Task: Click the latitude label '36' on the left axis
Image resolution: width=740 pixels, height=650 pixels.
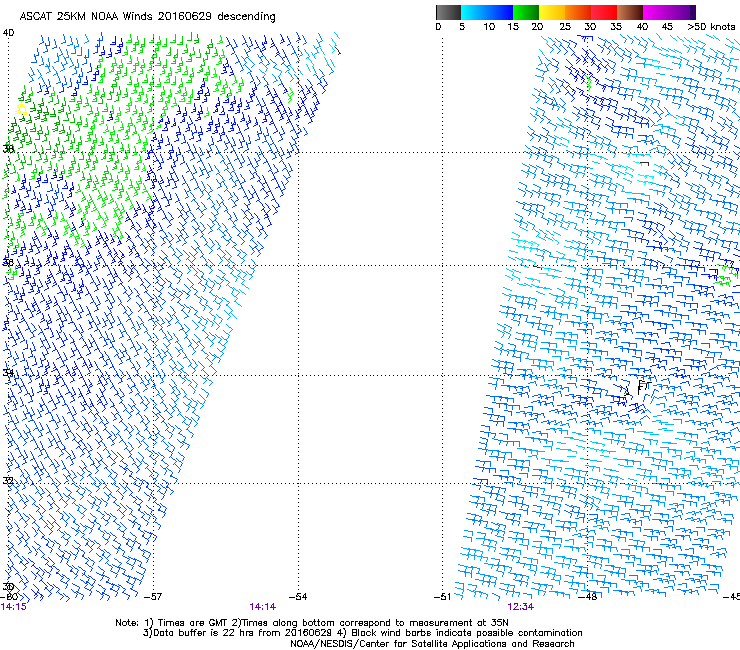Action: click(x=8, y=262)
